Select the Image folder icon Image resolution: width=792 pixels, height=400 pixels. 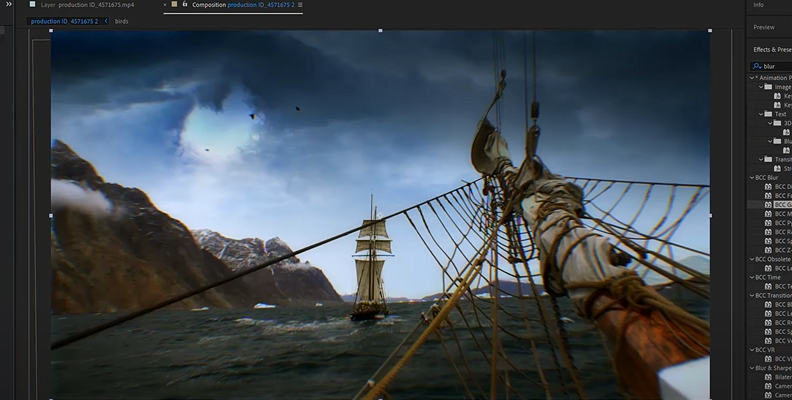(769, 87)
